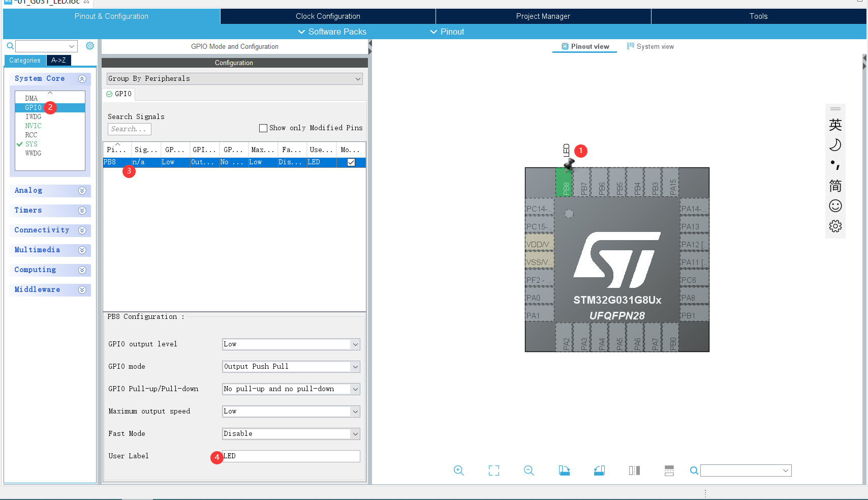
Task: Select the PB8 row in signals table
Action: [x=234, y=162]
